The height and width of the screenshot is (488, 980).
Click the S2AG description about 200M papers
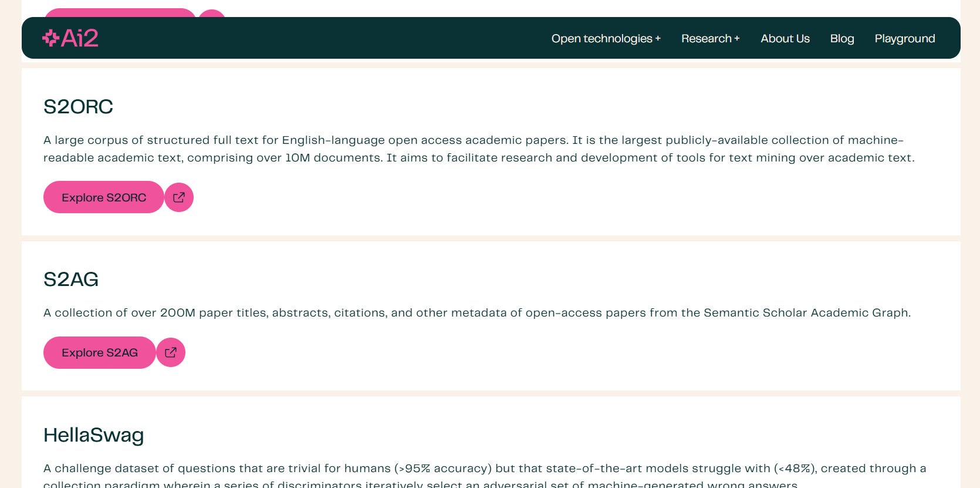(x=477, y=312)
